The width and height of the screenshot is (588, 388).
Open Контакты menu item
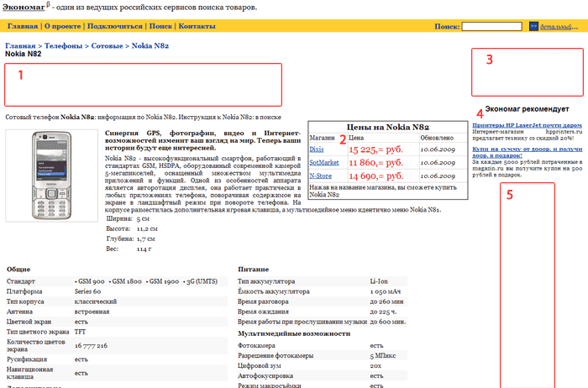click(197, 26)
